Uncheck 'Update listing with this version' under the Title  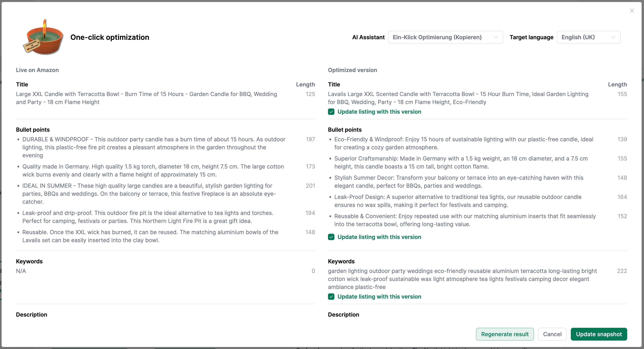coord(331,112)
